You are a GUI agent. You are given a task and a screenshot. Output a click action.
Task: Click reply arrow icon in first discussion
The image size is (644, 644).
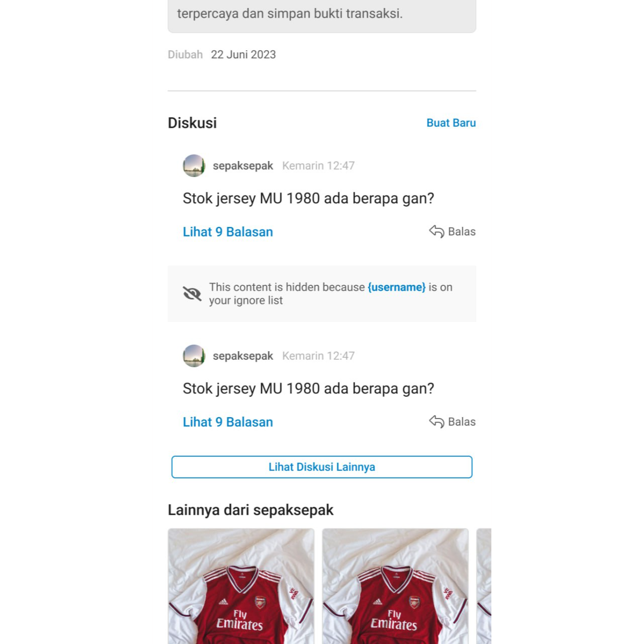pyautogui.click(x=437, y=231)
